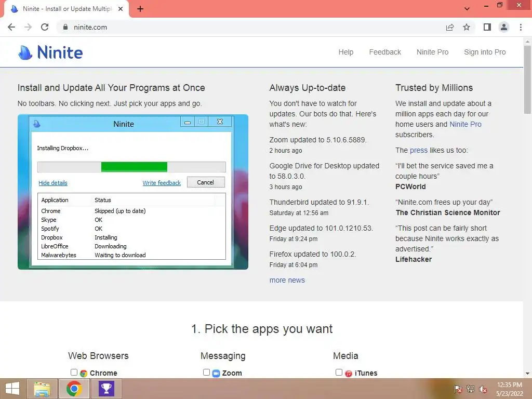Follow the Ninite Pro link in the text

point(465,124)
